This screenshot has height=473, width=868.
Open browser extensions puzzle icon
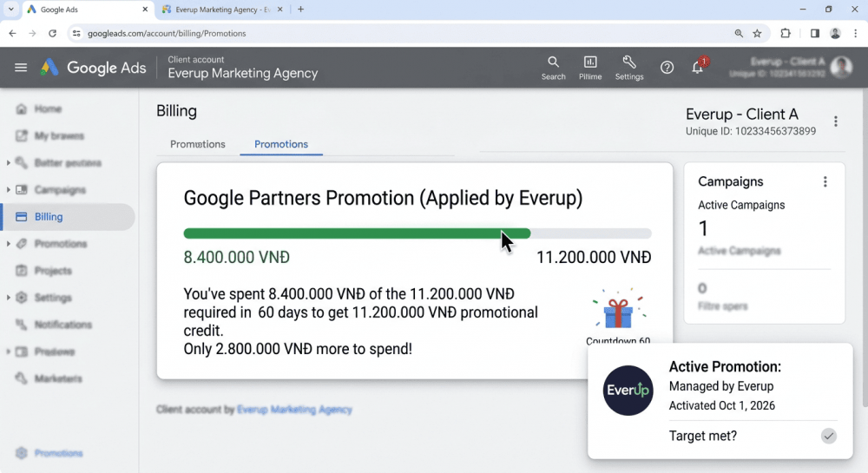coord(786,33)
